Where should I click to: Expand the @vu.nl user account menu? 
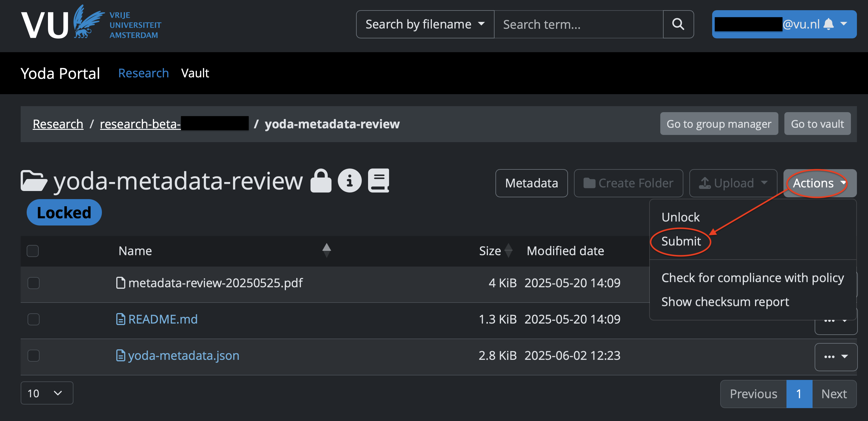[784, 24]
